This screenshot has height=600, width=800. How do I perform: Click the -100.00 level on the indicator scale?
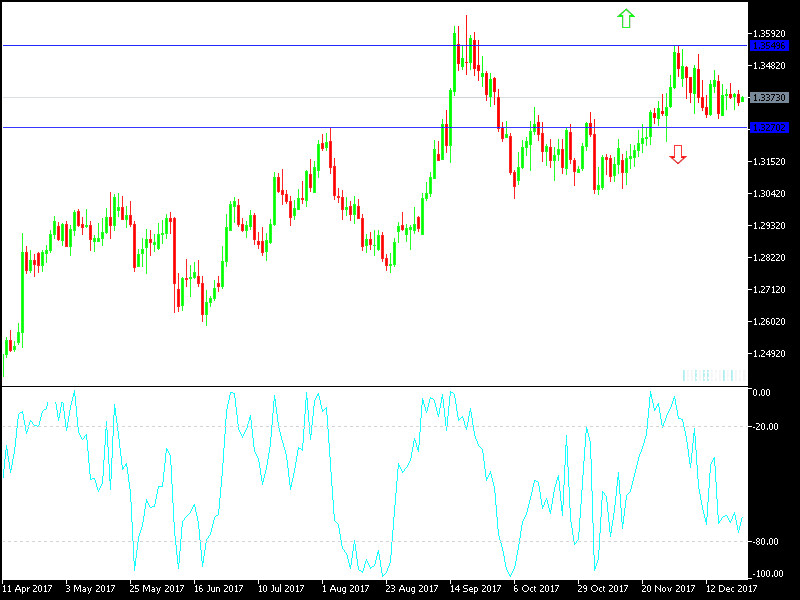coord(765,572)
